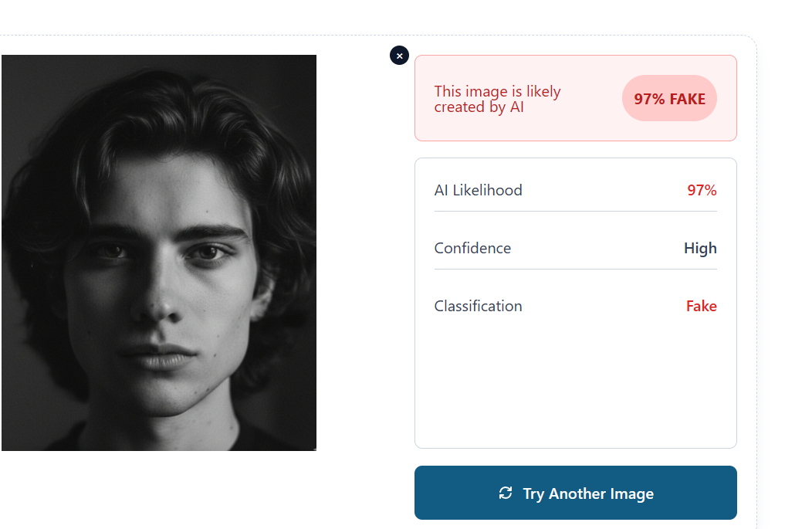Click the man's chin in the portrait
Viewport: 812px width, 529px height.
click(166, 402)
